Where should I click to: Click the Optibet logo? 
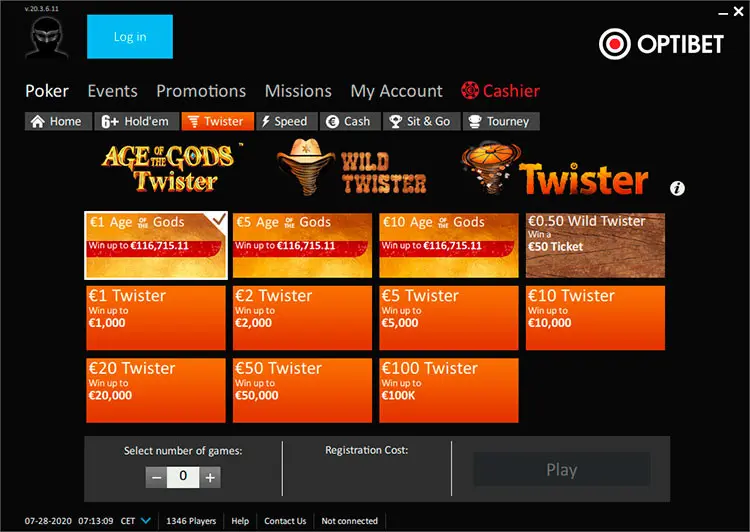661,44
